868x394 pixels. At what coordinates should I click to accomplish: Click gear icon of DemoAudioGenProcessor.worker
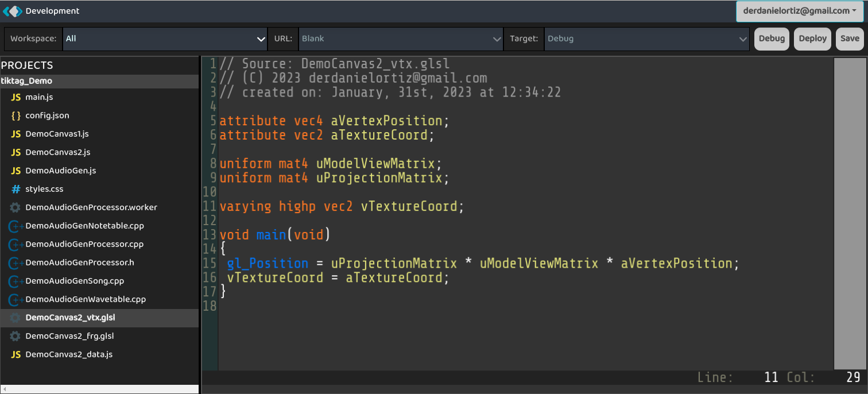tap(15, 207)
